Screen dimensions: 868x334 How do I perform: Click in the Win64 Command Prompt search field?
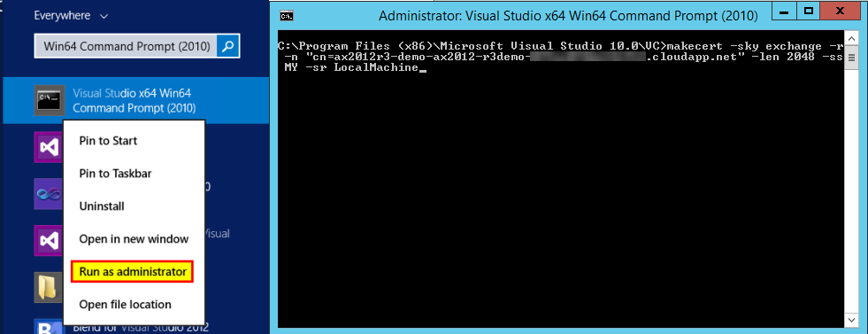point(126,46)
